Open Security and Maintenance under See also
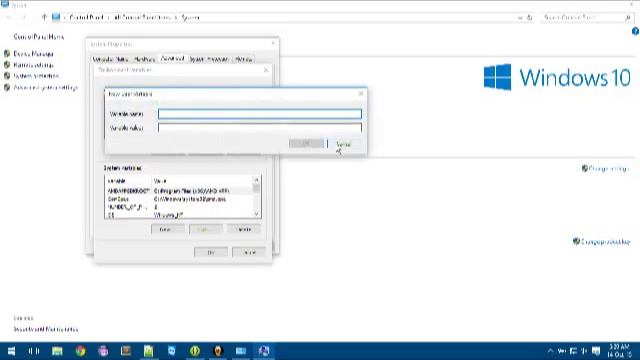The image size is (640, 360). [46, 329]
